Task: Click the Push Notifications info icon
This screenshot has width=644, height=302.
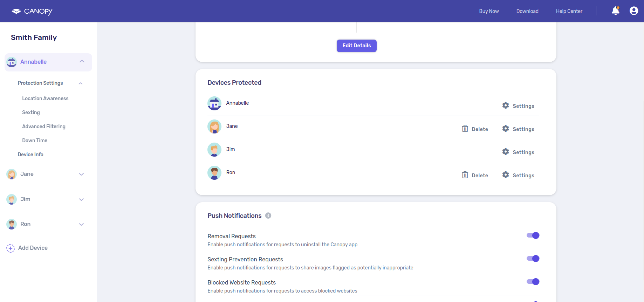Action: click(x=268, y=215)
